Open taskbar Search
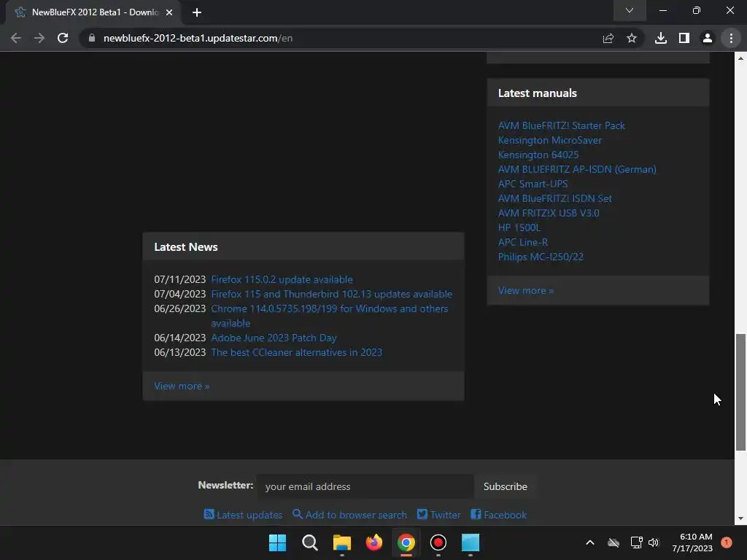The image size is (747, 560). (309, 542)
